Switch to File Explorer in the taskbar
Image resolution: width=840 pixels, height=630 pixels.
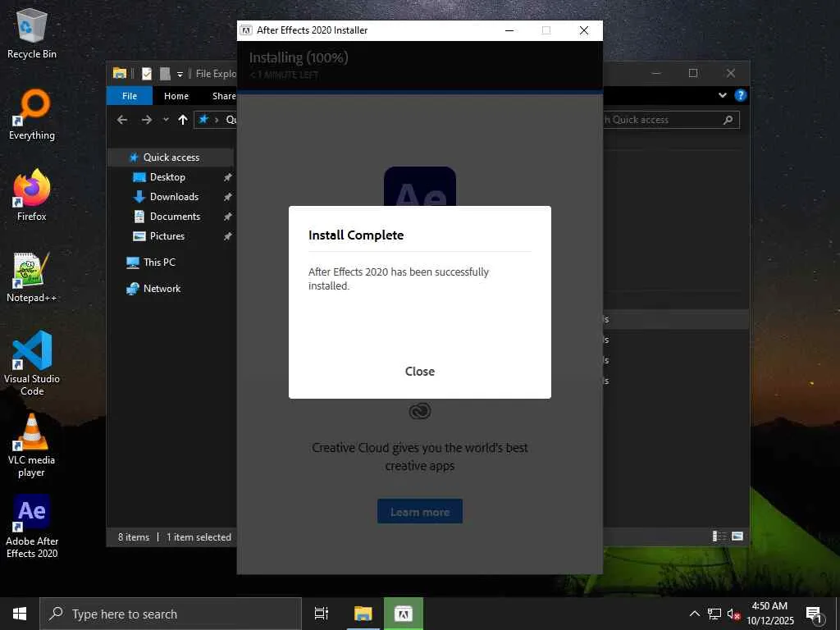tap(363, 614)
